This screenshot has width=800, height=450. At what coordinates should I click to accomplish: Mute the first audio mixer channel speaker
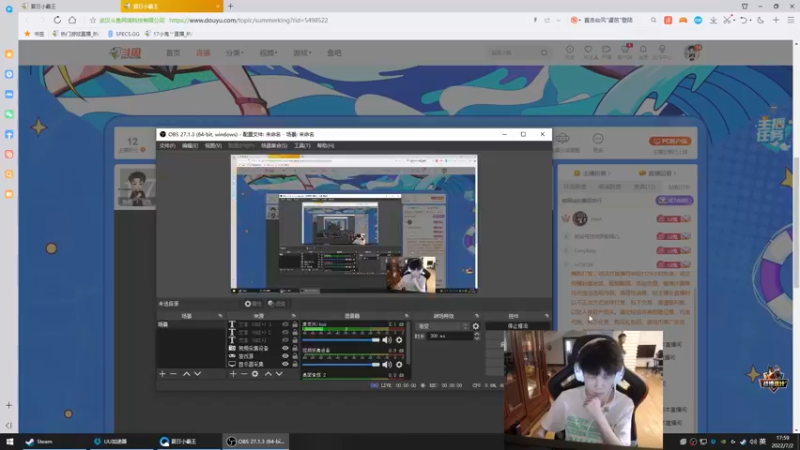(387, 340)
